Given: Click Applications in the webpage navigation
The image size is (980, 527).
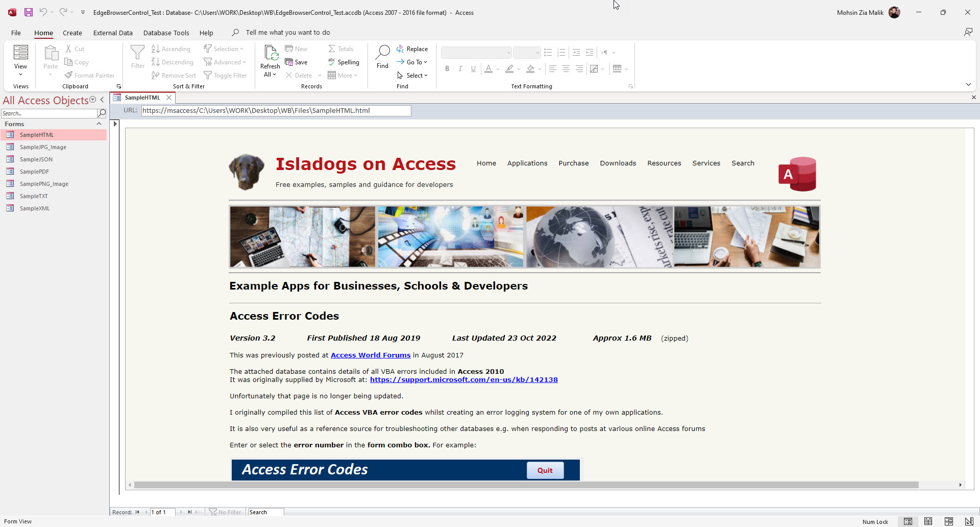Looking at the screenshot, I should (x=527, y=163).
